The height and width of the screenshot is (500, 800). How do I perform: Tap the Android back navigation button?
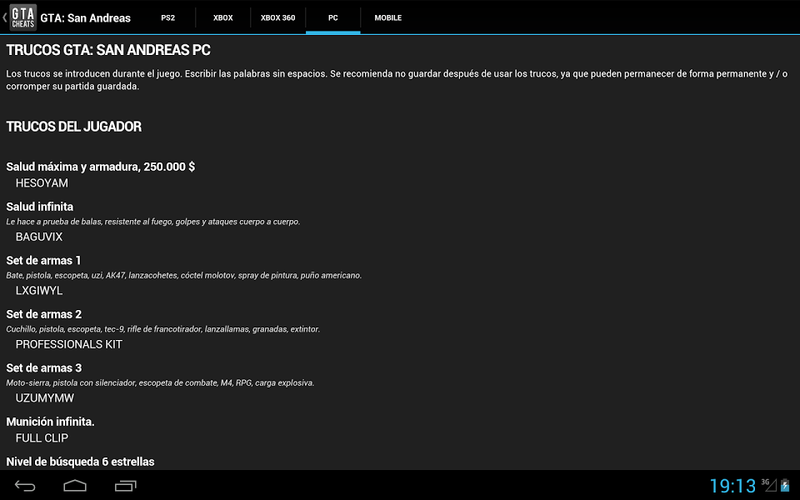[x=24, y=486]
